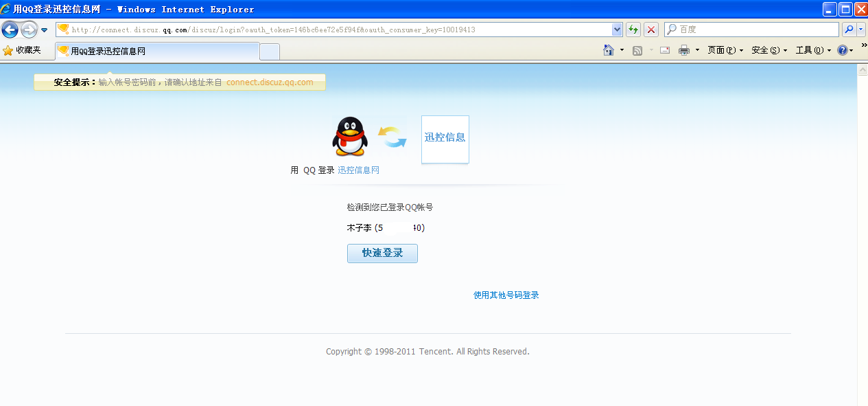Click the Forward navigation arrow
This screenshot has height=406, width=868.
pyautogui.click(x=28, y=29)
